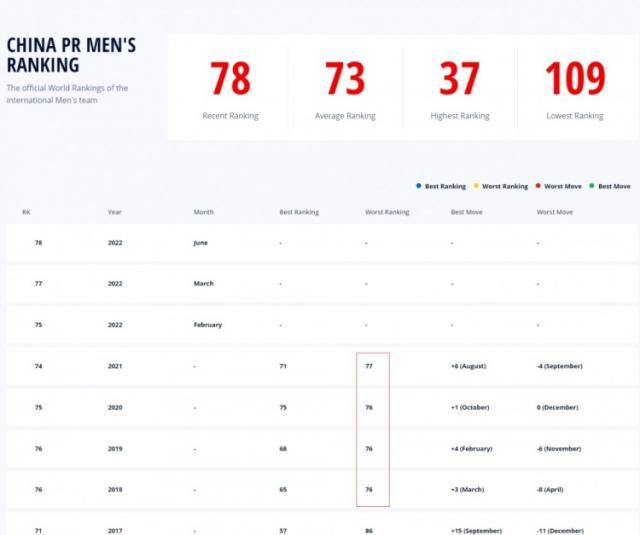This screenshot has width=640, height=535.
Task: Select the Average Ranking 73 card
Action: coord(345,89)
